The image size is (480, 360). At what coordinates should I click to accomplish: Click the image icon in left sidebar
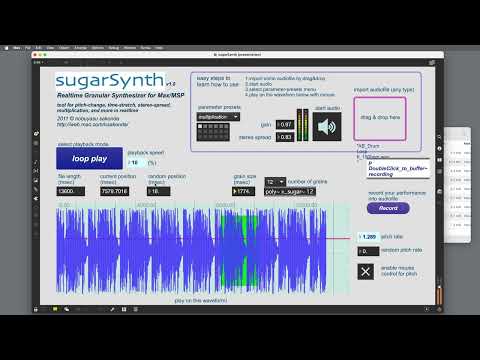36,181
